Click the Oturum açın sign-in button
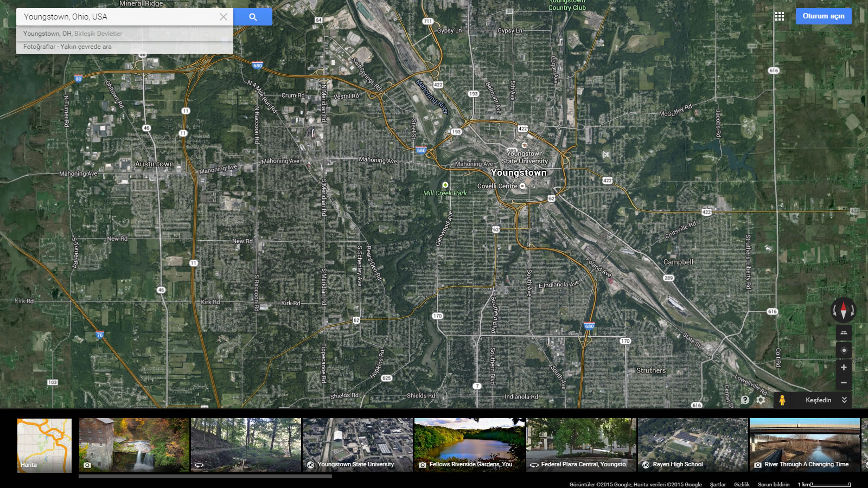 tap(823, 16)
